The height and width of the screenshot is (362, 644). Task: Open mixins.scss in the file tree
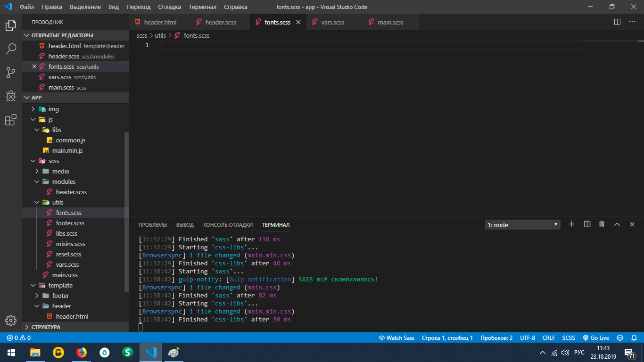[x=71, y=244]
